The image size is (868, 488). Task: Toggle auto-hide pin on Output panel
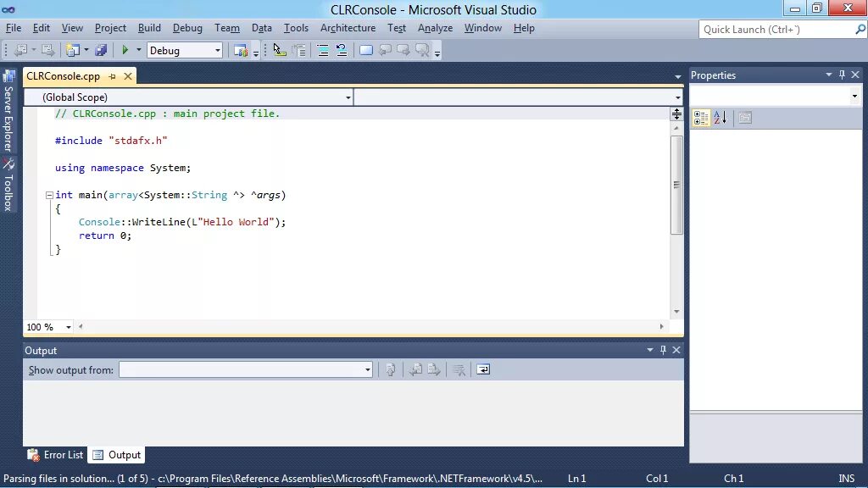coord(663,350)
